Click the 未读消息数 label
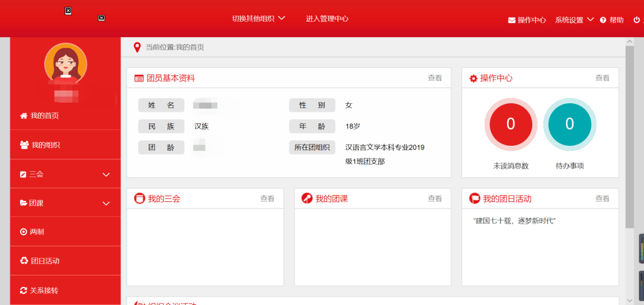Viewport: 644px width, 305px height. tap(511, 166)
